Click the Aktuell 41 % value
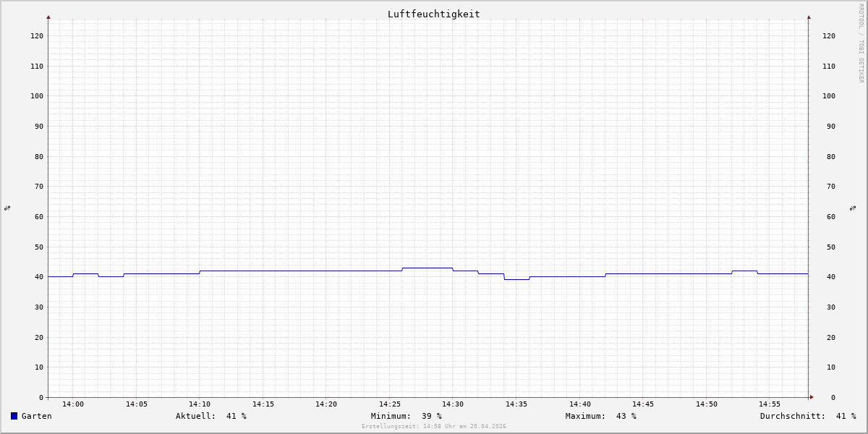This screenshot has height=434, width=868. [x=211, y=416]
